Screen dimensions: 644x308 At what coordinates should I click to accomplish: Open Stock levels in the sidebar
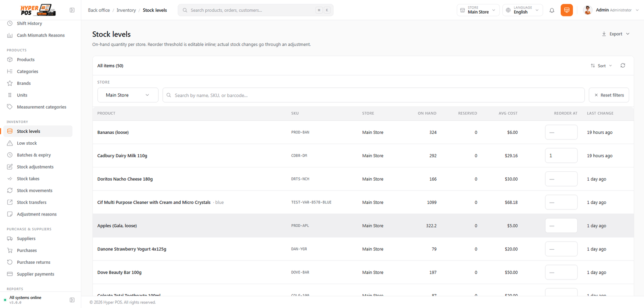(38, 131)
